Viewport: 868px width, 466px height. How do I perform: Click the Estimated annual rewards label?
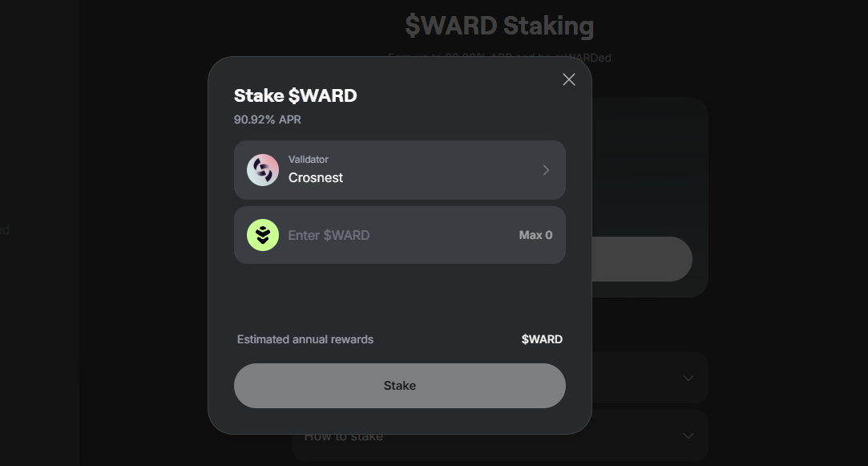pos(305,339)
